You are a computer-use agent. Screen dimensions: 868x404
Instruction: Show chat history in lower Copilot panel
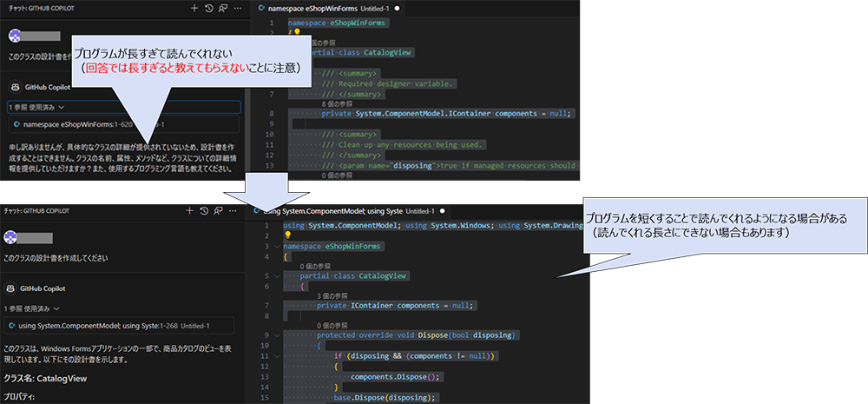coord(204,210)
